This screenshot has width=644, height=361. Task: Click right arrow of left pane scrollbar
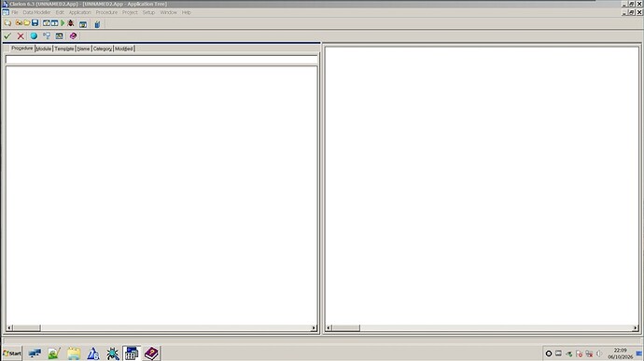314,327
